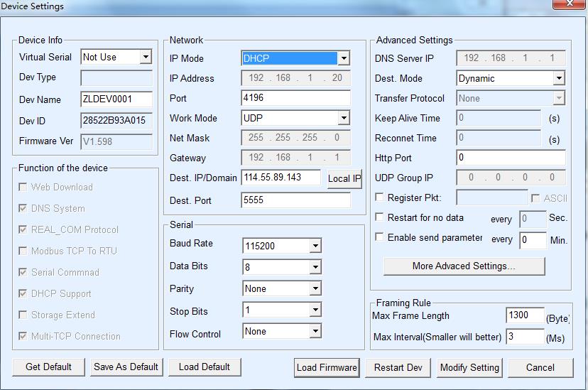Open the Dest. Mode dropdown

point(559,78)
